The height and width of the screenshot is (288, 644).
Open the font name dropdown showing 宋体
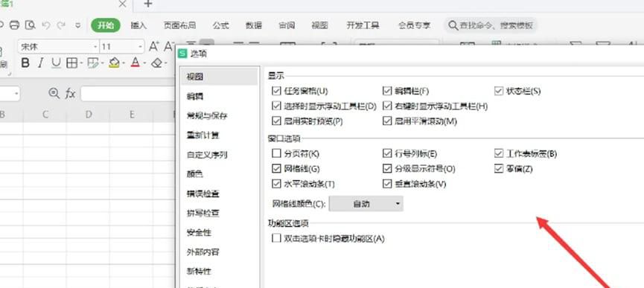click(58, 46)
